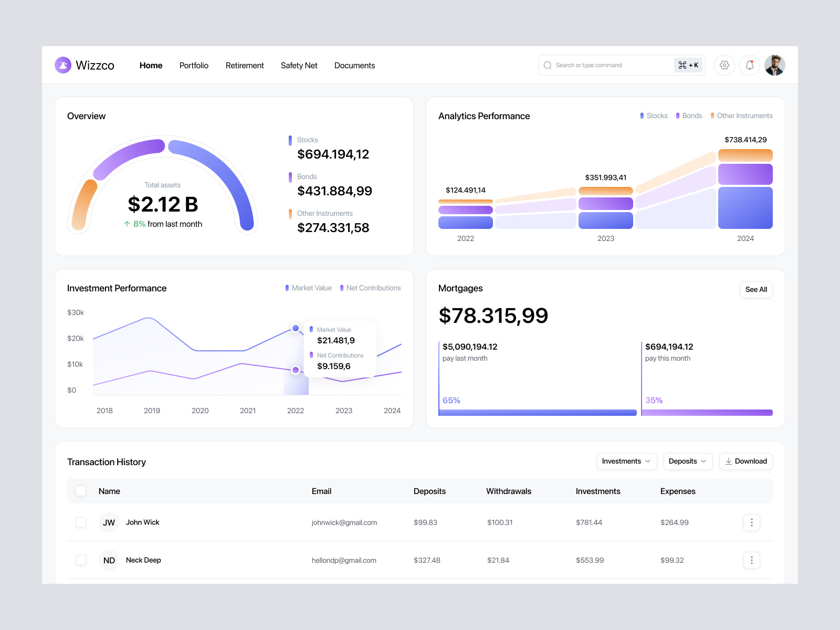This screenshot has height=630, width=840.
Task: Click the 2022 label on Investment chart axis
Action: [296, 411]
